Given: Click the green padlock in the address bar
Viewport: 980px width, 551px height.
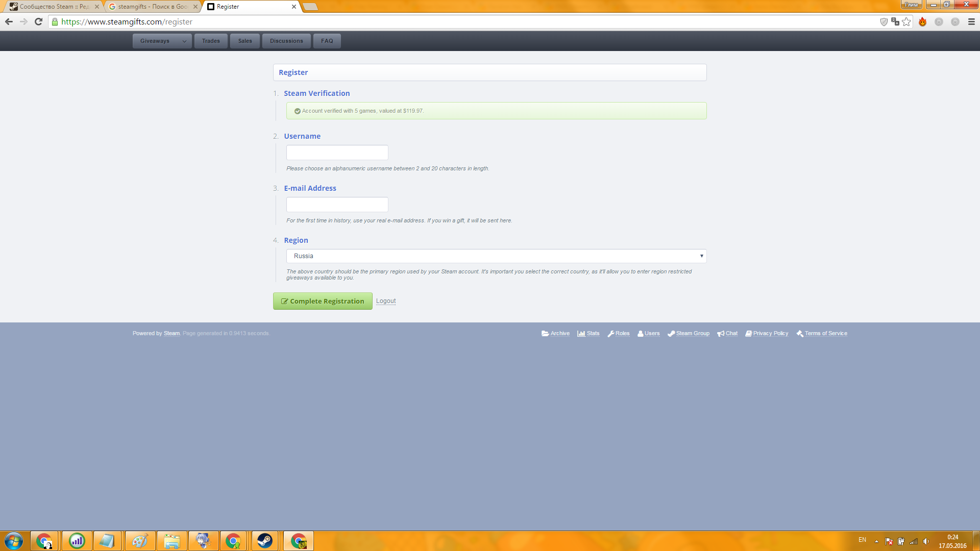Looking at the screenshot, I should coord(55,22).
